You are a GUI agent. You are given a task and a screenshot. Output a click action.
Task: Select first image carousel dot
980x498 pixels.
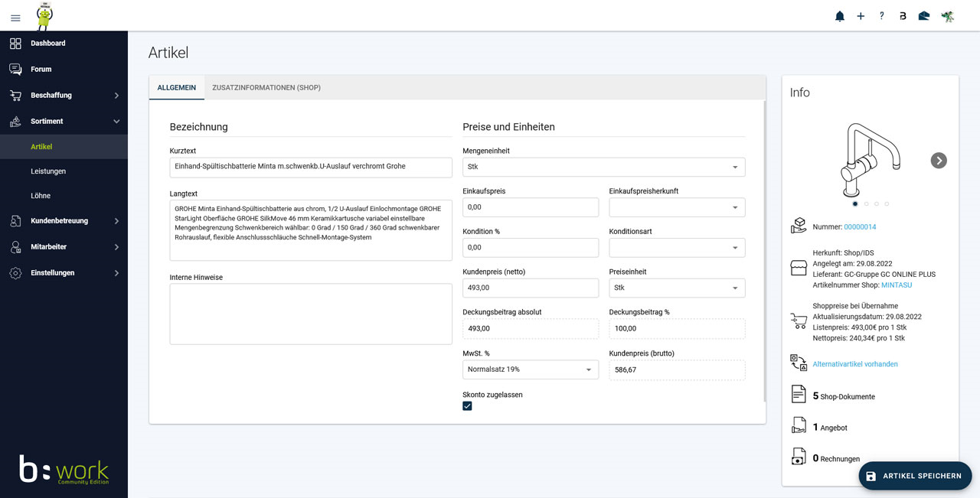point(855,203)
